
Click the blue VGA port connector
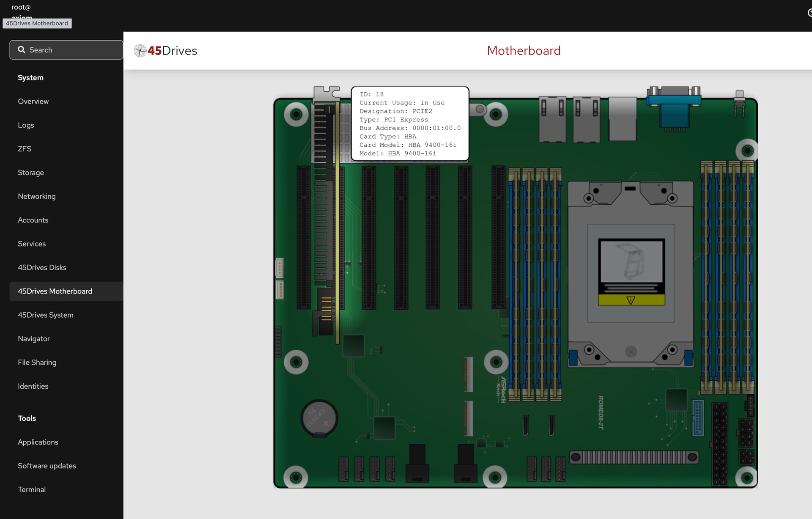coord(674,108)
